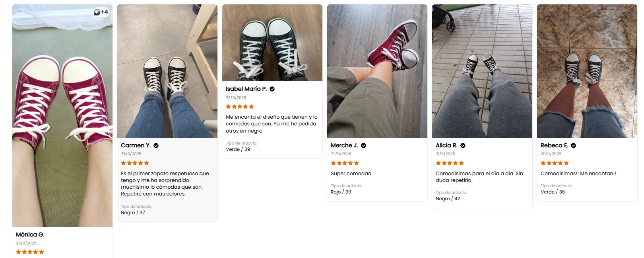This screenshot has height=258, width=644.
Task: Click the star rating in Carmen Y.'s review
Action: point(135,163)
